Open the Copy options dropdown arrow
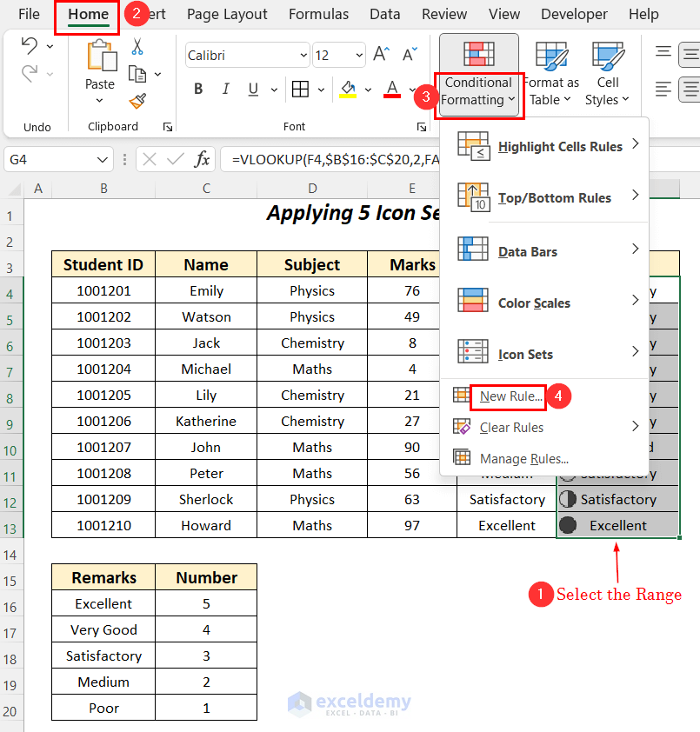Viewport: 700px width, 732px height. pyautogui.click(x=158, y=74)
